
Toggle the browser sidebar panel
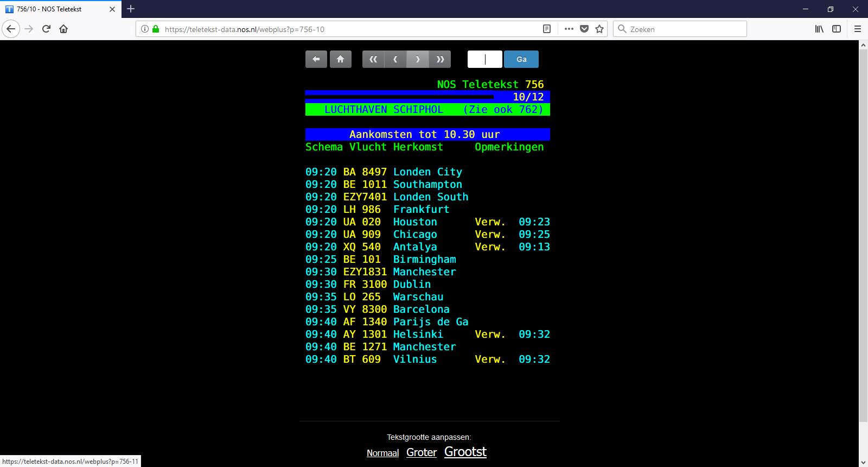837,29
